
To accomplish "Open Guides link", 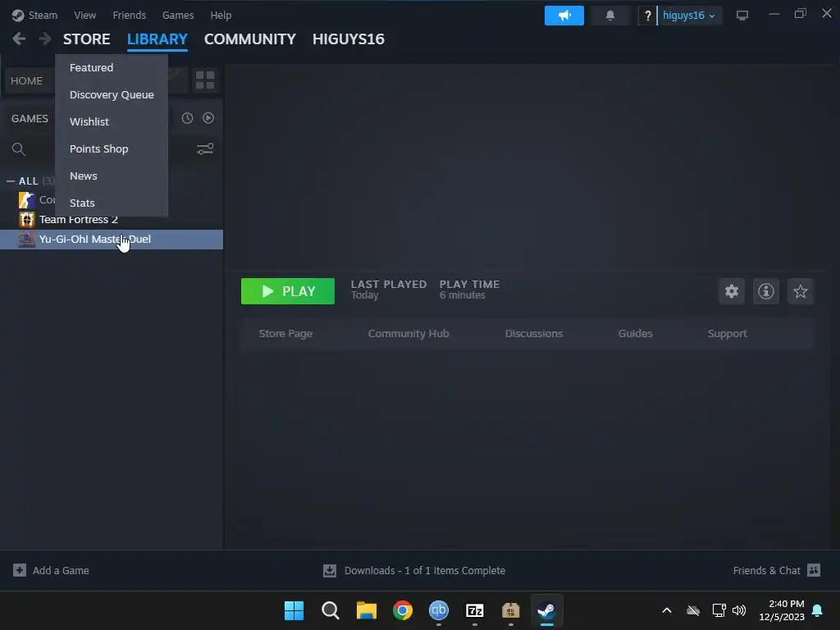I will pyautogui.click(x=636, y=333).
